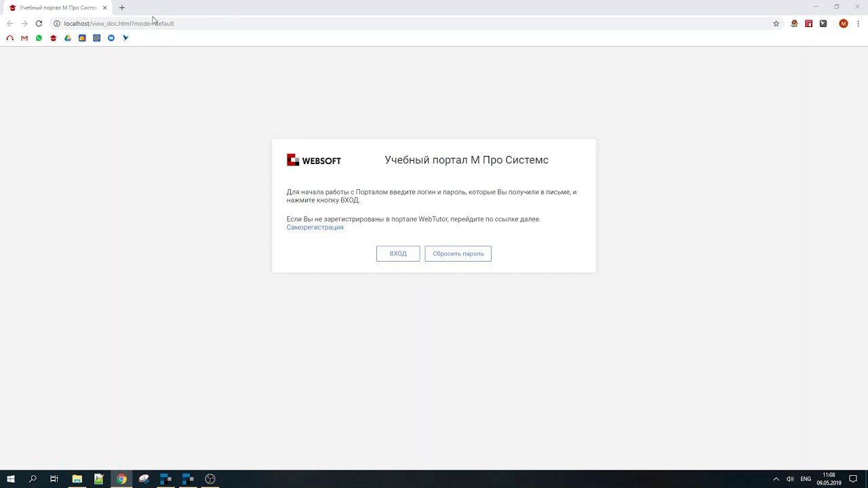Click the dark gray arrow extension
The width and height of the screenshot is (868, 488).
(x=823, y=23)
